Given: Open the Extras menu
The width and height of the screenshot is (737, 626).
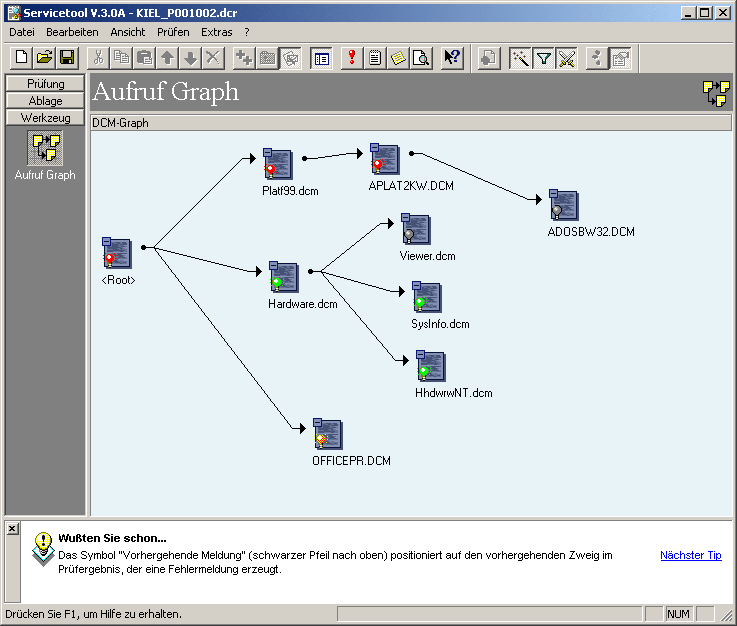Looking at the screenshot, I should click(216, 32).
